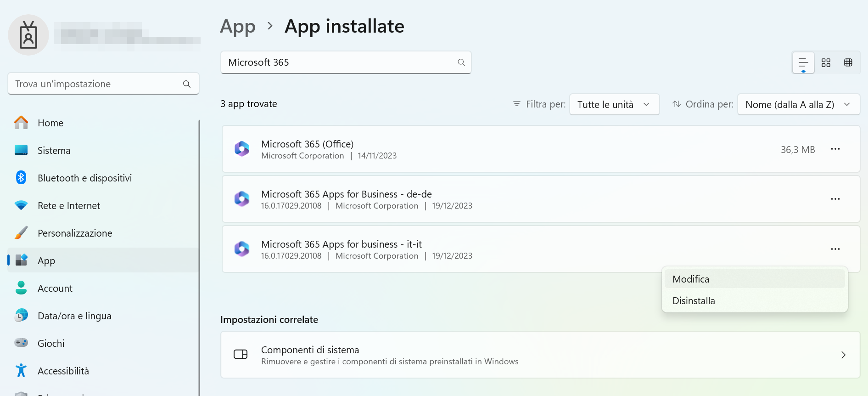Click the 3 app trovate count
The image size is (868, 396).
pyautogui.click(x=249, y=104)
